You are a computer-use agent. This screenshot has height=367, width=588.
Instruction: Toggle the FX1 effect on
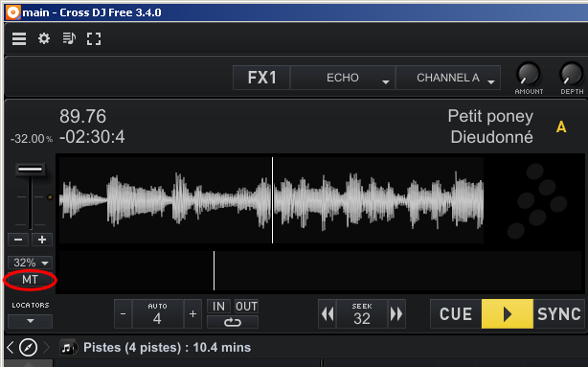261,78
